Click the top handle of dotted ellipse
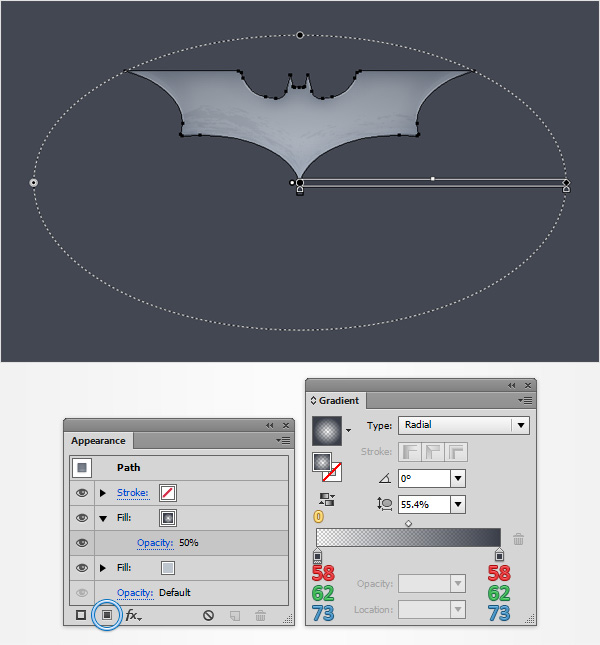 (x=300, y=35)
